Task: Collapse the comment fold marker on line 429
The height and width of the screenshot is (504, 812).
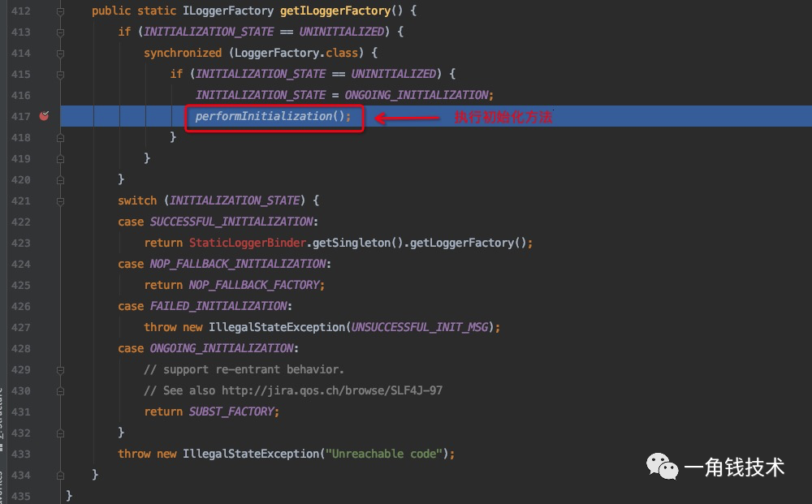Action: 60,370
